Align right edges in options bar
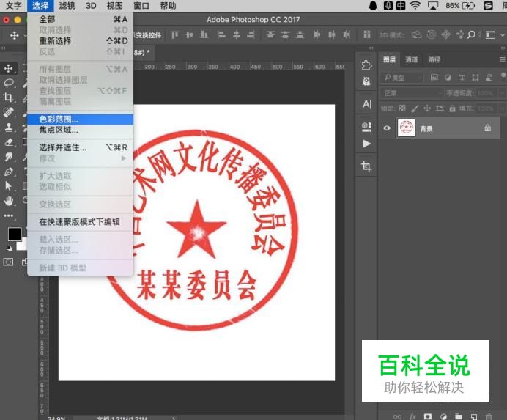The image size is (507, 420). [251, 34]
